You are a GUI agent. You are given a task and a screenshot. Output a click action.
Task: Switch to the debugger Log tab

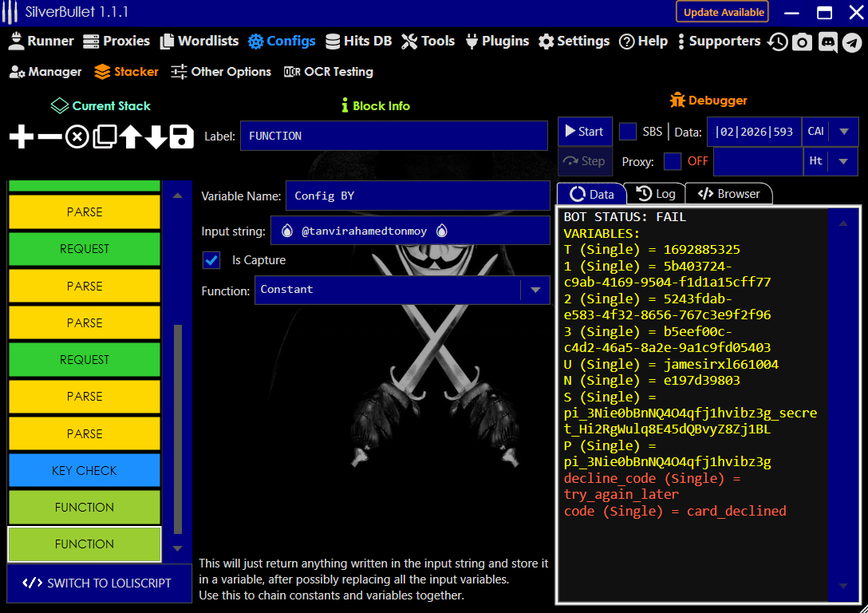pyautogui.click(x=656, y=194)
